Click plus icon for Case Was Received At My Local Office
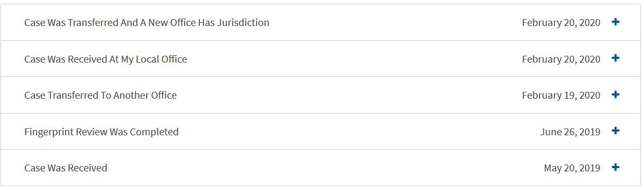644x191 pixels. [615, 58]
